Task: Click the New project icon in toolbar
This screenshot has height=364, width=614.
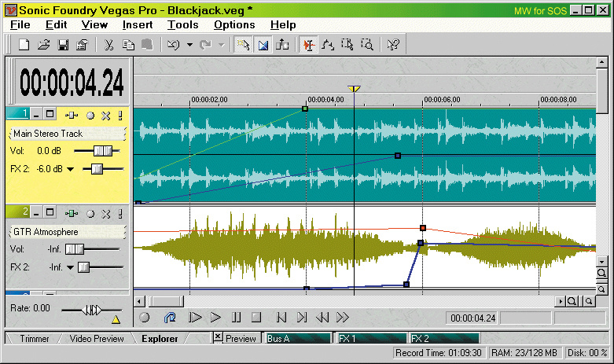Action: 24,45
